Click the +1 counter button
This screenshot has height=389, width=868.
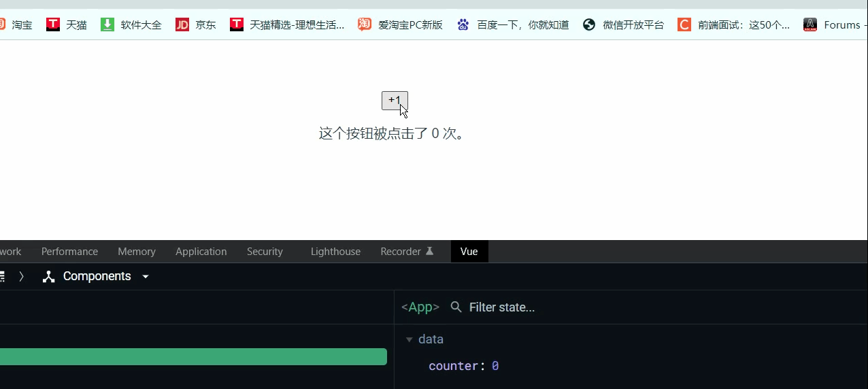click(395, 101)
